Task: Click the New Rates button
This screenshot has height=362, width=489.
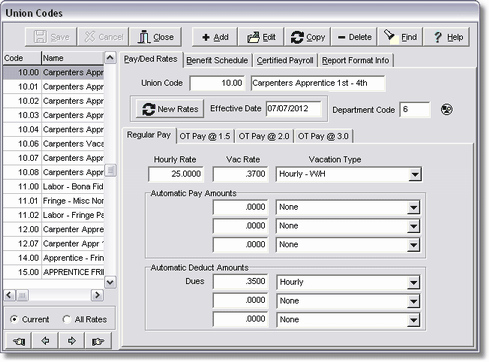Action: click(170, 109)
